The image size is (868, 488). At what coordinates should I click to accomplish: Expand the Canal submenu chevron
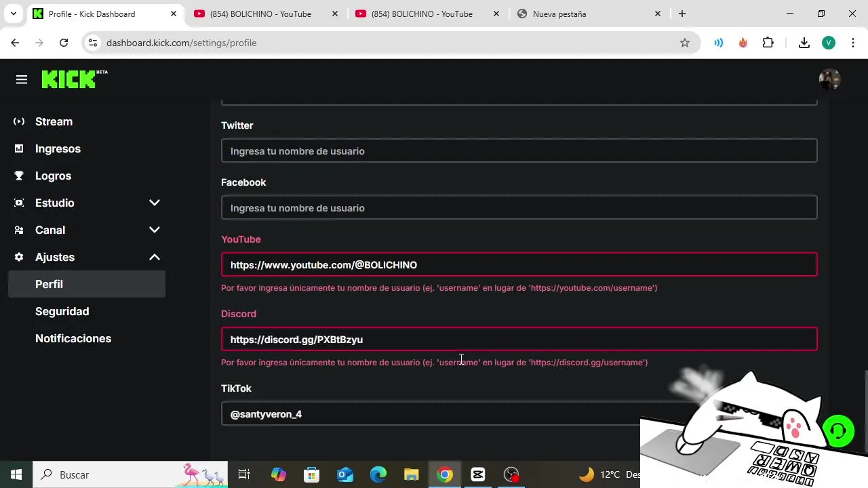click(x=155, y=230)
